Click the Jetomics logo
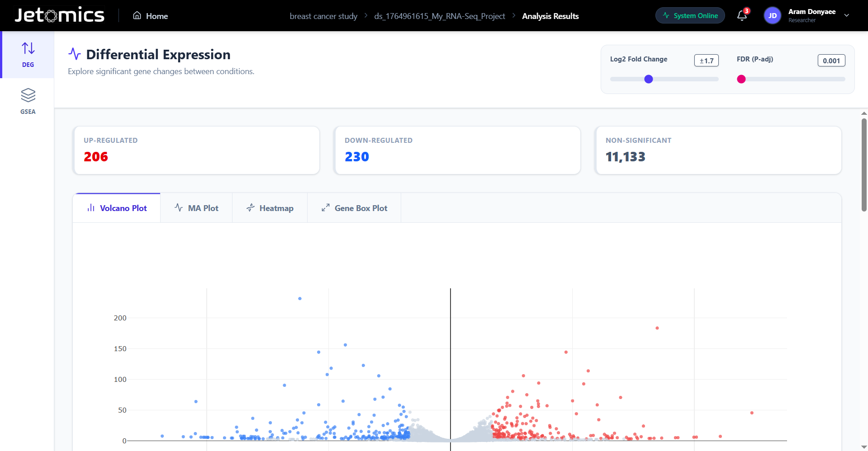This screenshot has height=451, width=868. pyautogui.click(x=59, y=15)
